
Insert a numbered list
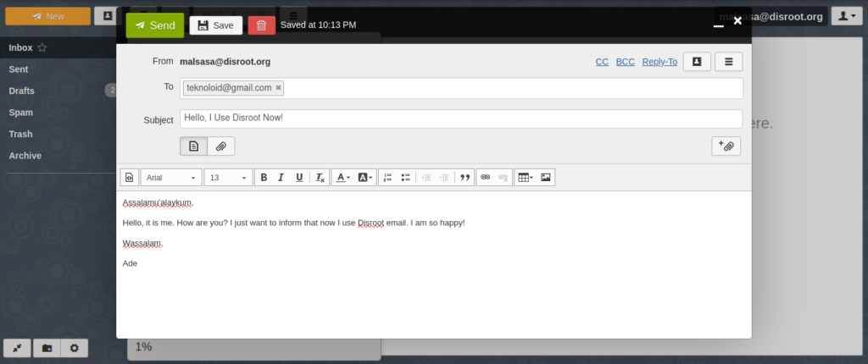tap(387, 178)
